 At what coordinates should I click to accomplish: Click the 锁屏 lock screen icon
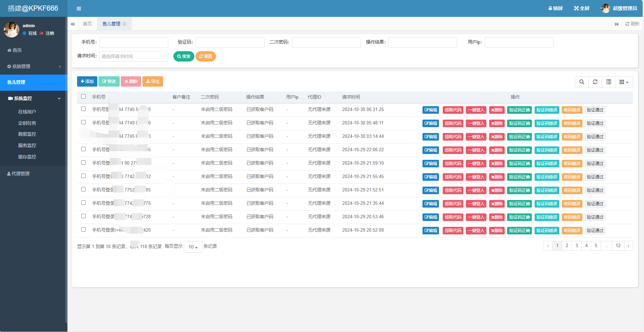[x=550, y=8]
